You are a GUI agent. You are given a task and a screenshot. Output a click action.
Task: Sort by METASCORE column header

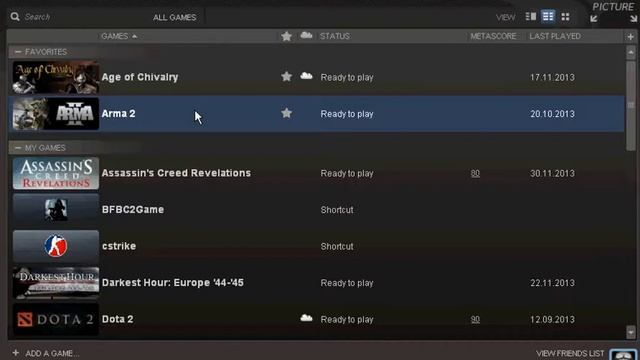493,36
